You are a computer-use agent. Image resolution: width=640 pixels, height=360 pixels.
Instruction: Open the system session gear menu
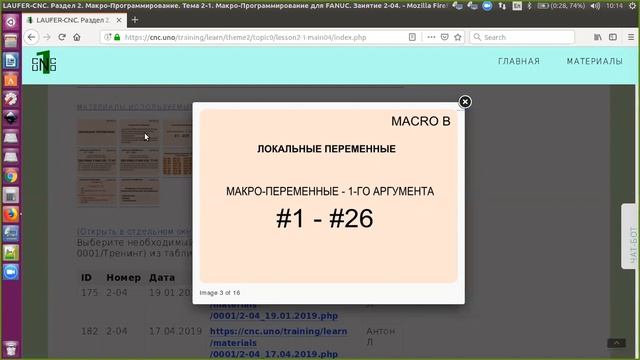pyautogui.click(x=632, y=5)
